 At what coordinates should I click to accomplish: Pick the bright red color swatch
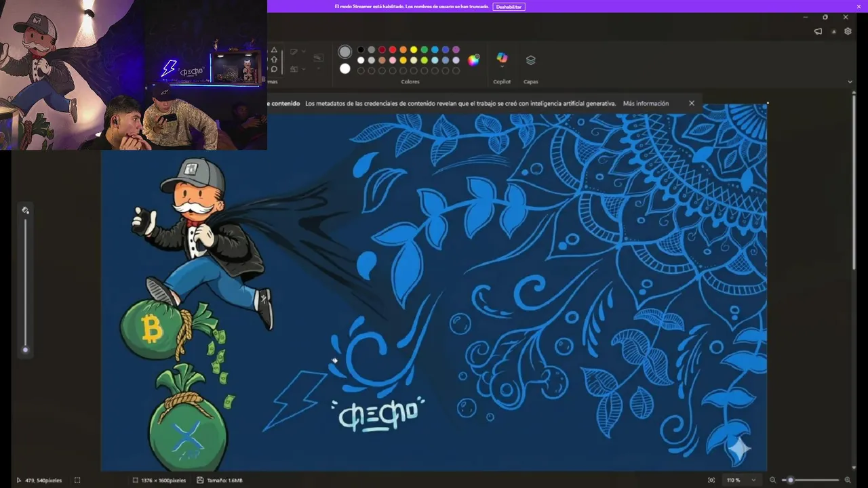(393, 49)
